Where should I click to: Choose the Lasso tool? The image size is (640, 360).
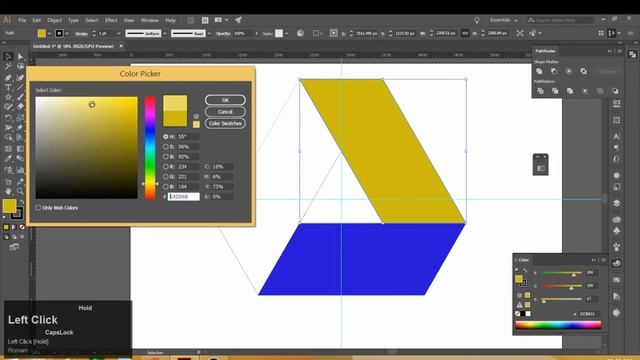tap(20, 66)
